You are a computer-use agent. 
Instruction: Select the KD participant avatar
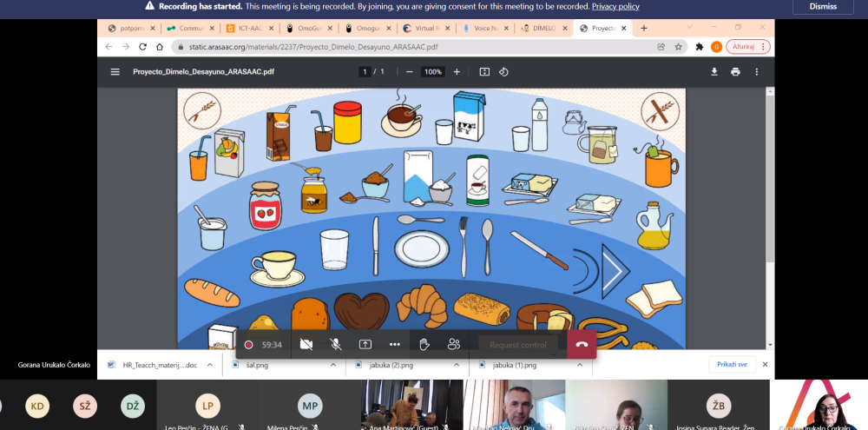click(37, 407)
